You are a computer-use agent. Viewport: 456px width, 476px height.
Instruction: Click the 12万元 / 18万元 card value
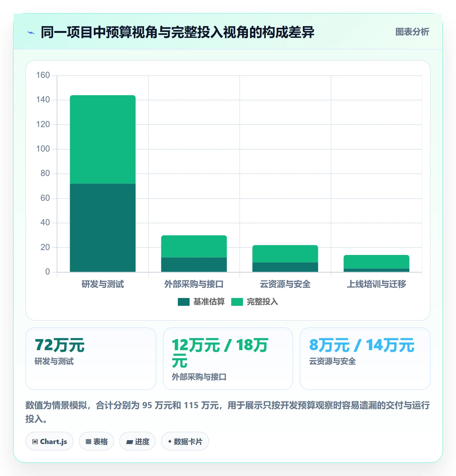220,353
